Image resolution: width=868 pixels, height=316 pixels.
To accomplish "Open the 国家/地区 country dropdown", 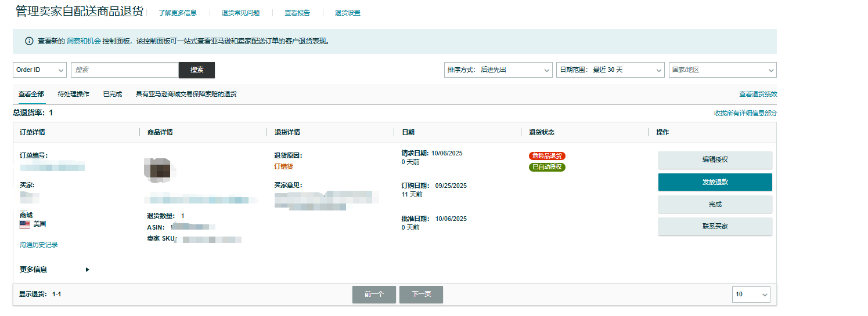I will 722,70.
